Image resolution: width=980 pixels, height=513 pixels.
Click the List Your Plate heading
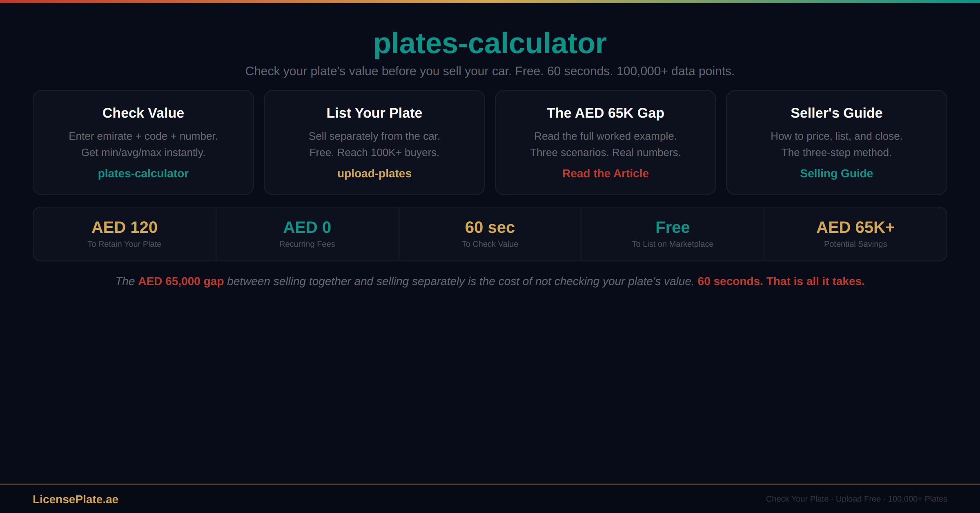[374, 113]
